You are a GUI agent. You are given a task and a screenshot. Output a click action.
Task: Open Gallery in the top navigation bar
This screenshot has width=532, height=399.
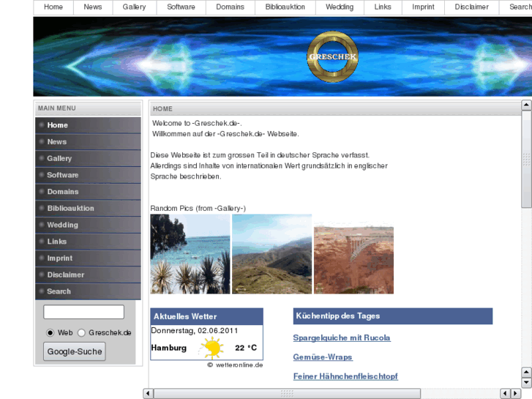pyautogui.click(x=135, y=7)
